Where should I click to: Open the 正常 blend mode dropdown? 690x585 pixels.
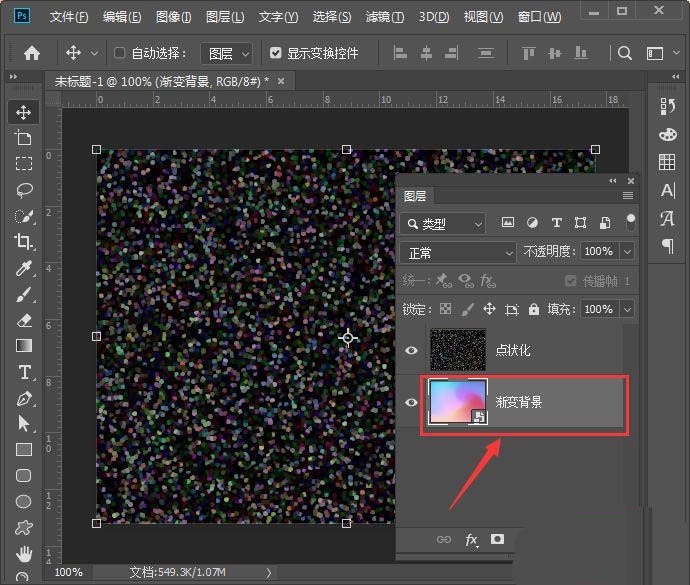[458, 252]
